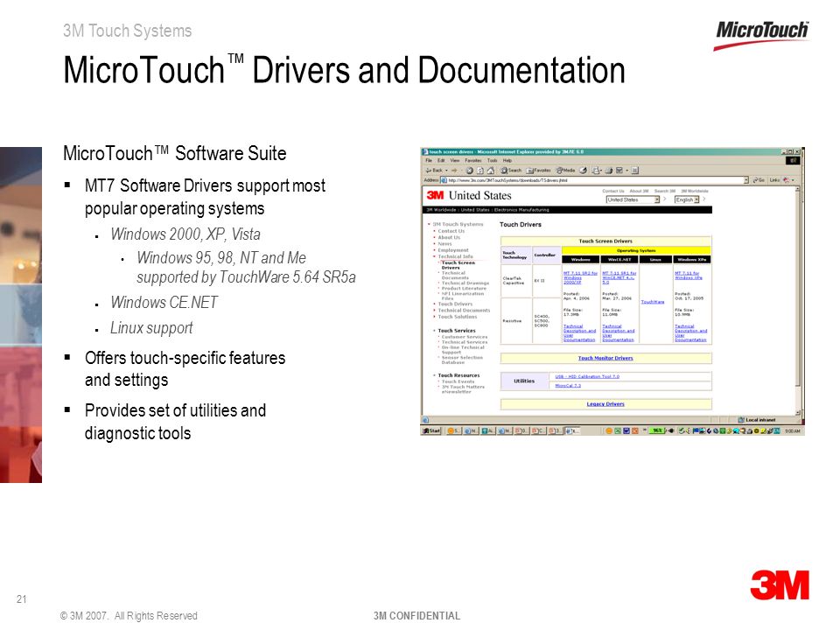Screen dimensions: 840x630
Task: Open the Help menu
Action: pyautogui.click(x=507, y=160)
